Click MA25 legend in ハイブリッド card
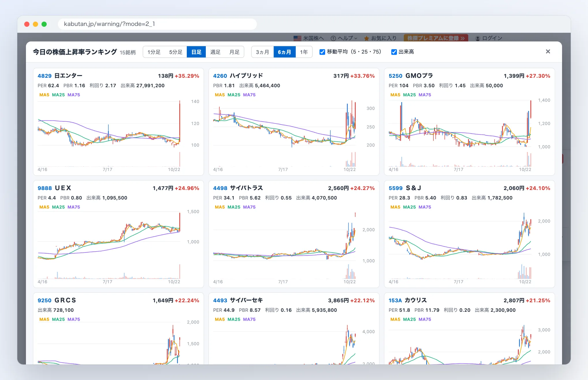Viewport: 588px width, 380px height. tap(234, 95)
